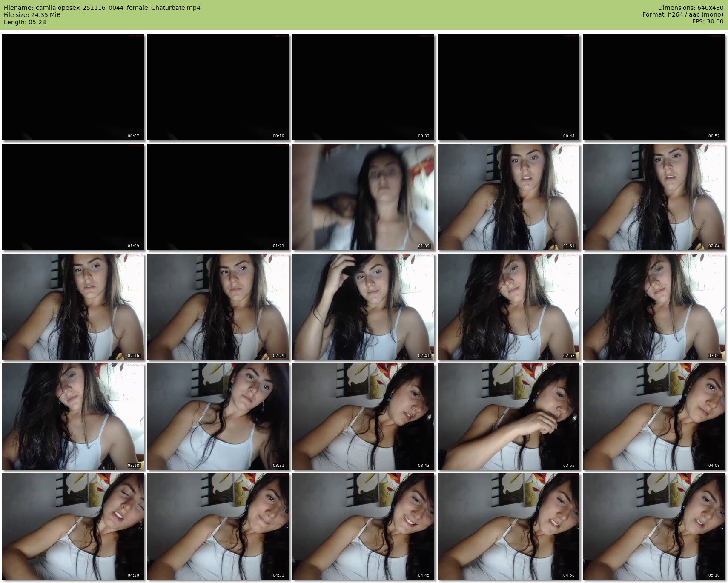Click the hand-over-mouth frame at 03:55
Image resolution: width=728 pixels, height=583 pixels.
point(508,417)
